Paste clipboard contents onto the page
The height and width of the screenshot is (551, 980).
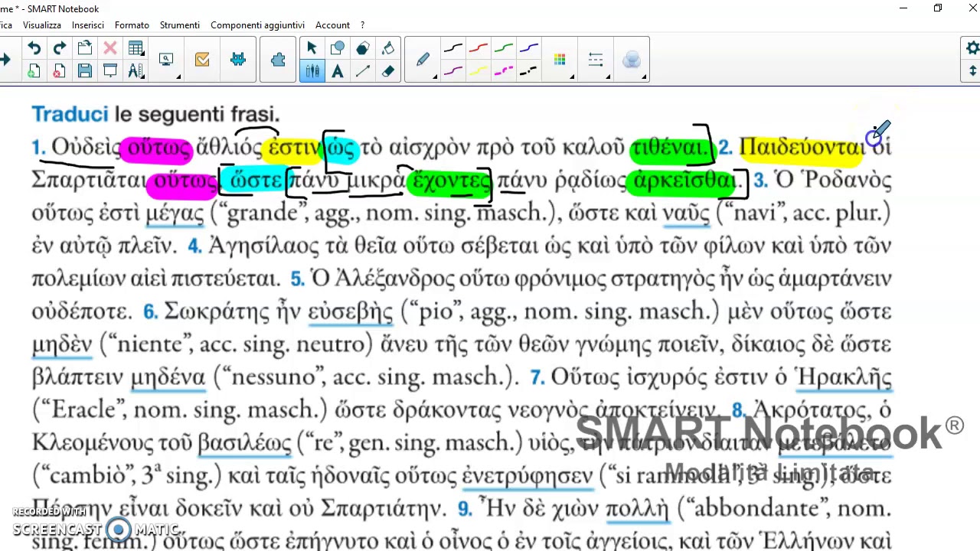pos(85,49)
